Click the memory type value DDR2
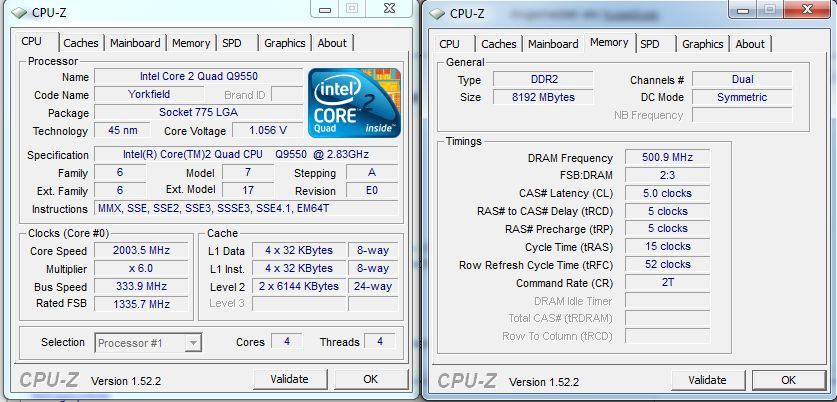 (x=543, y=79)
